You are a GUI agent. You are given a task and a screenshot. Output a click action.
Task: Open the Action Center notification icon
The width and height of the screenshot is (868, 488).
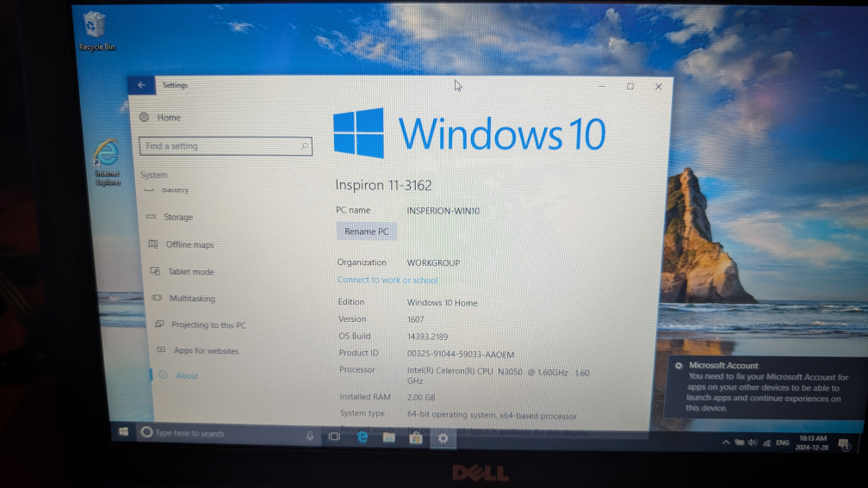coord(843,444)
